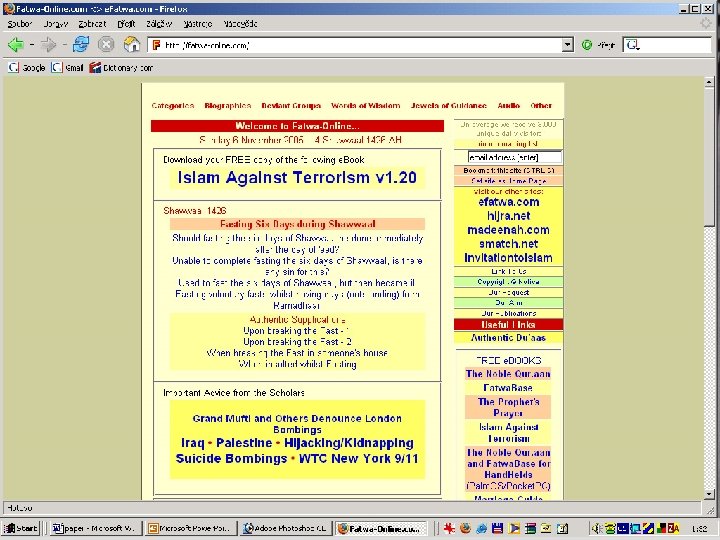Click the Hijacking/Kidnapping link
720x540 pixels.
(x=349, y=443)
